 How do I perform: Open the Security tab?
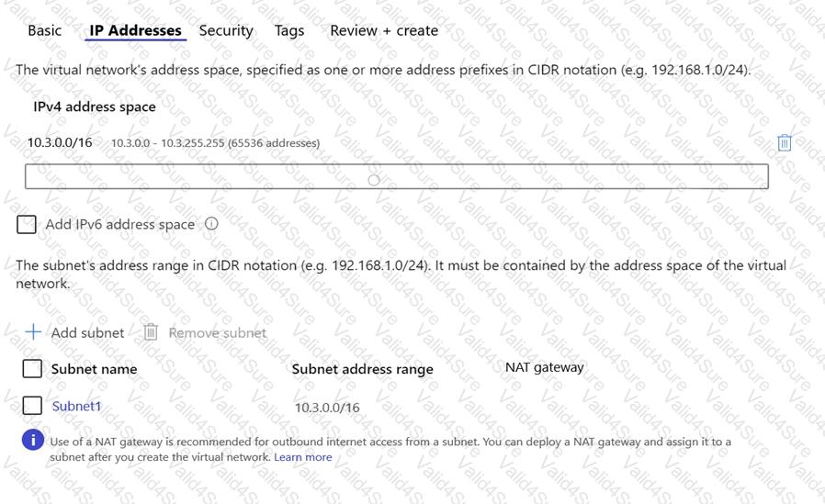tap(226, 30)
